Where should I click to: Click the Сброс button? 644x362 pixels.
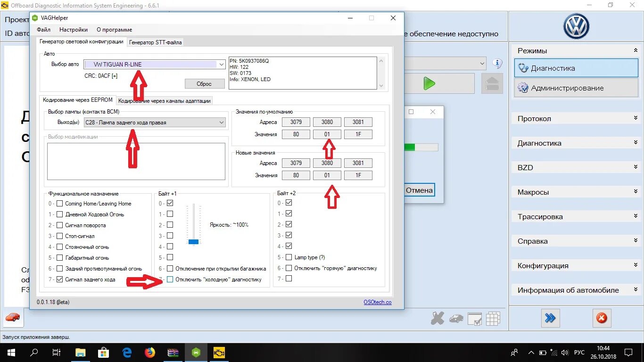click(205, 84)
